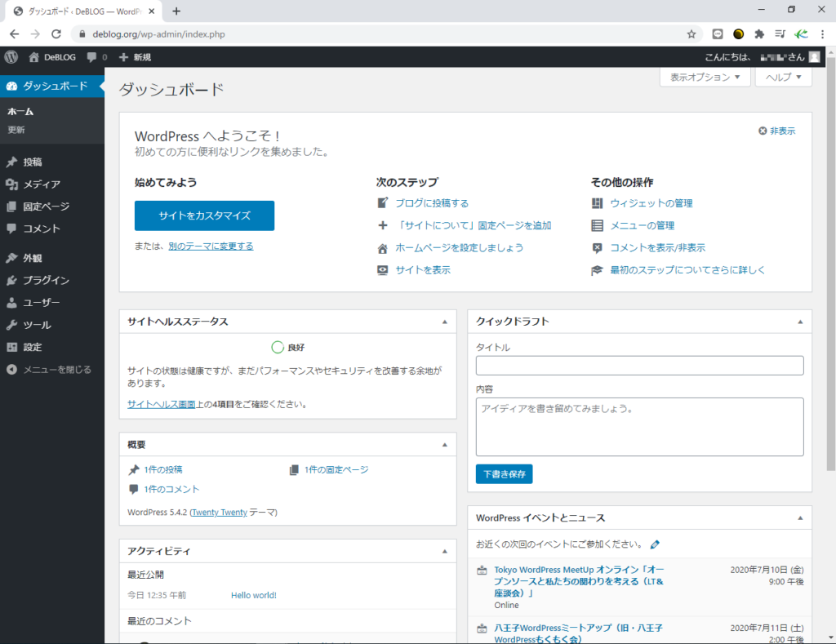Click the menu list icon beside メニューの管理
The height and width of the screenshot is (644, 836).
click(x=597, y=225)
